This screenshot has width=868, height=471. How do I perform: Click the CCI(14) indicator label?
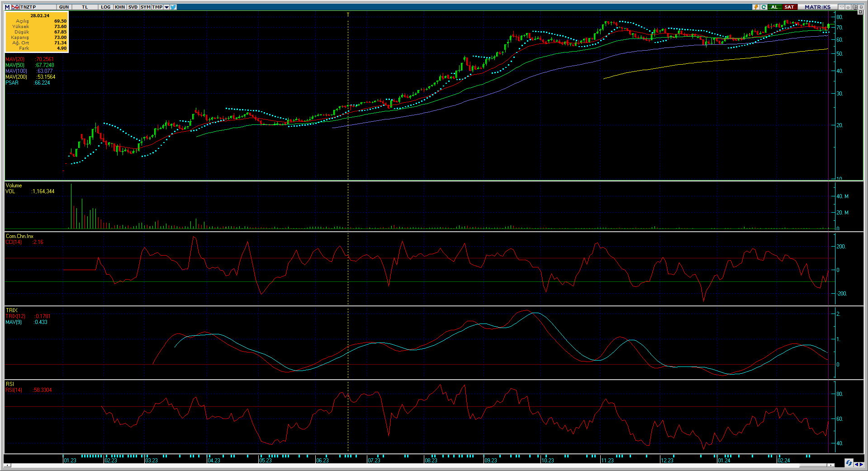pyautogui.click(x=14, y=242)
